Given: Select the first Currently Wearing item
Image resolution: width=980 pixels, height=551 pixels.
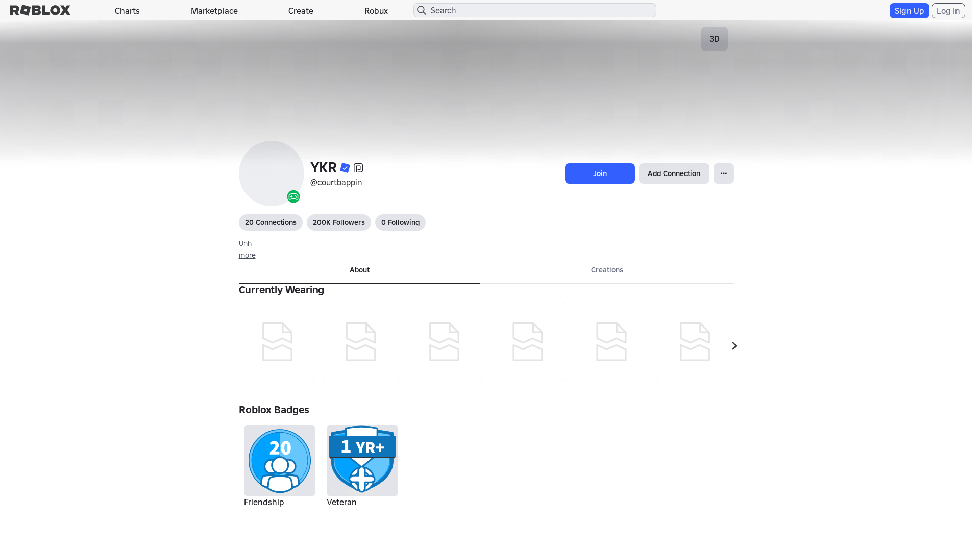Looking at the screenshot, I should pos(278,342).
